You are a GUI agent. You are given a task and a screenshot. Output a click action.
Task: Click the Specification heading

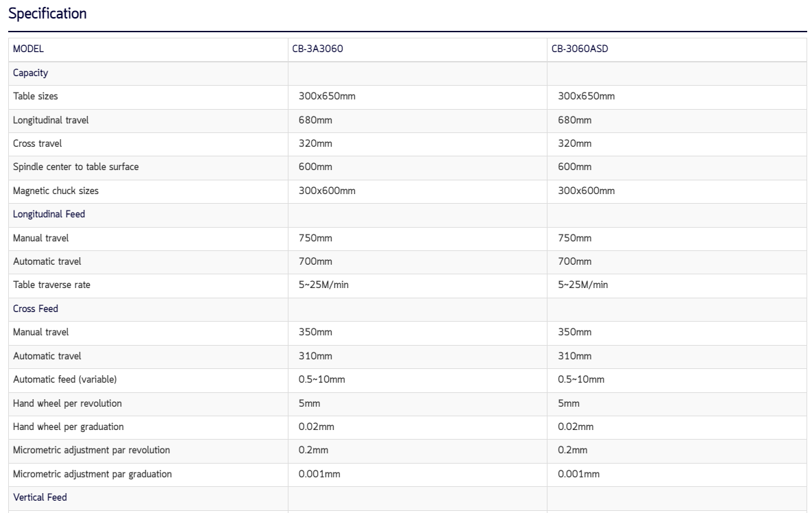48,14
